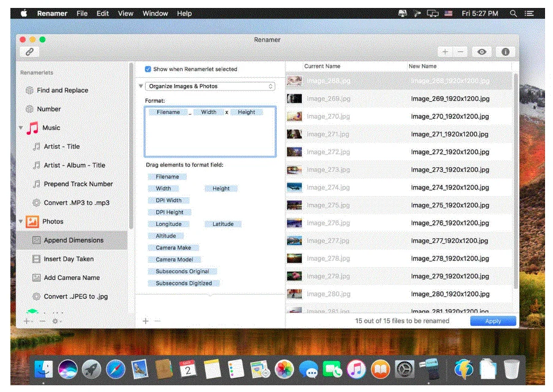Click new name Image_276_1920x1200.jpg

(450, 223)
